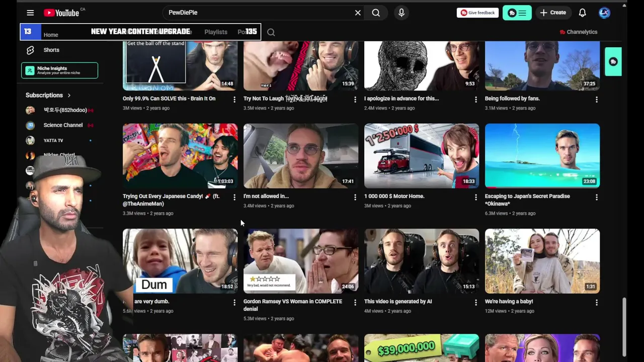Start voice search with microphone icon
The width and height of the screenshot is (644, 362).
401,13
